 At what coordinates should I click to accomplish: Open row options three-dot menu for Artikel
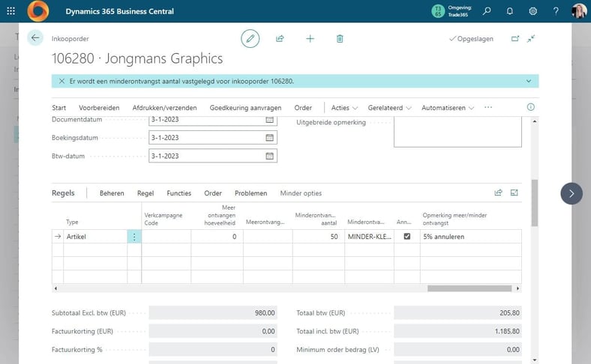click(134, 237)
